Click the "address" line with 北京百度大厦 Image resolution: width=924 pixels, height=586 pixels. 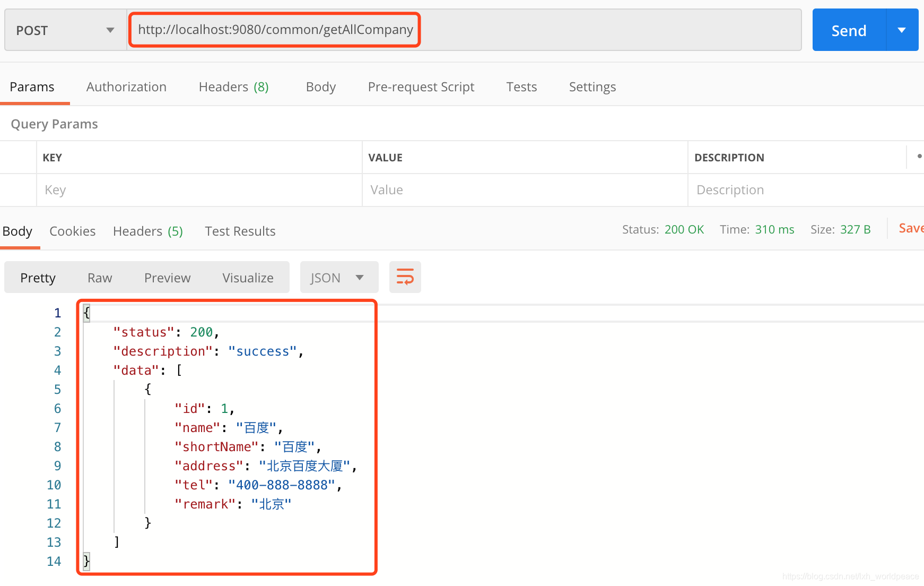266,466
